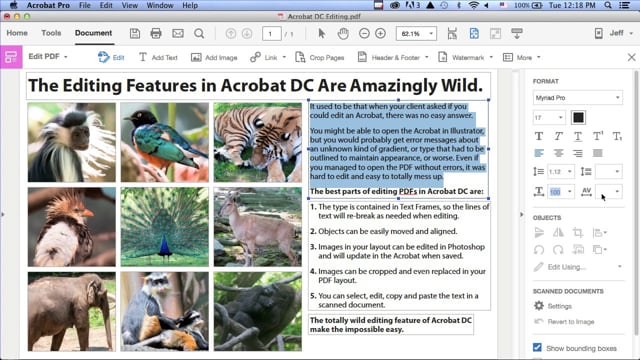
Task: Open Align objects dropdown
Action: click(600, 233)
